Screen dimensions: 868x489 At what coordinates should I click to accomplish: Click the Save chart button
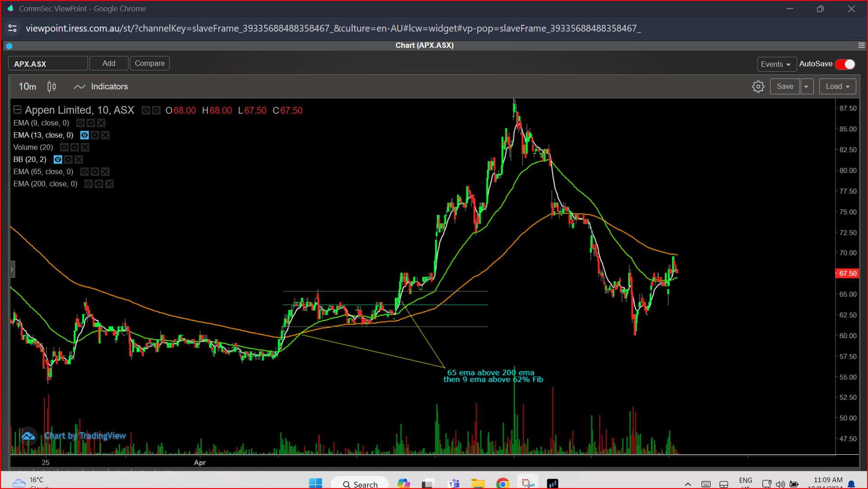pyautogui.click(x=785, y=86)
